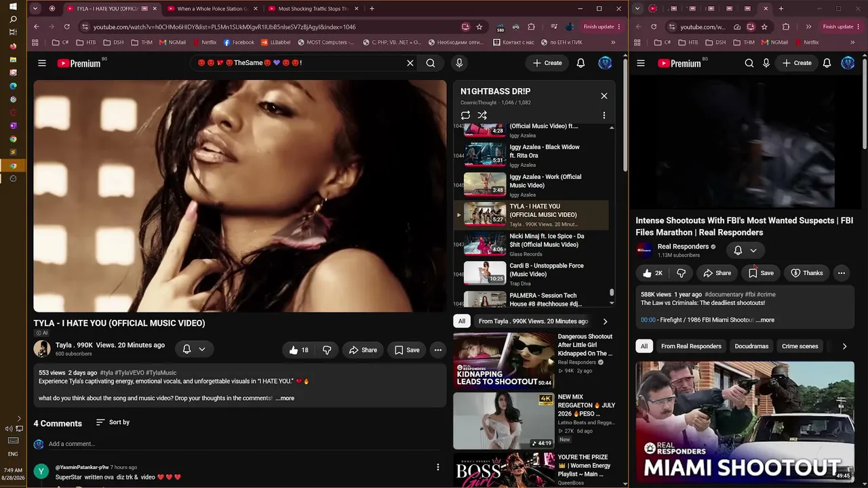Expand Intense Shootouts description with ...more

pyautogui.click(x=765, y=320)
